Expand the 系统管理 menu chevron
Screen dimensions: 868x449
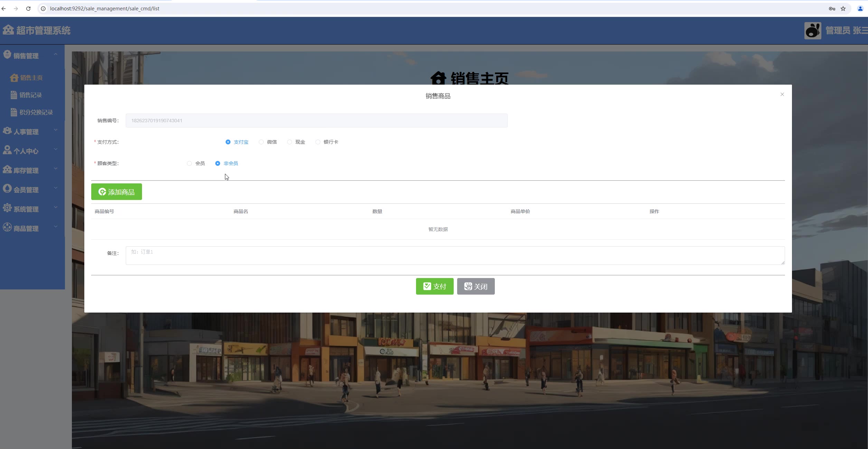56,208
